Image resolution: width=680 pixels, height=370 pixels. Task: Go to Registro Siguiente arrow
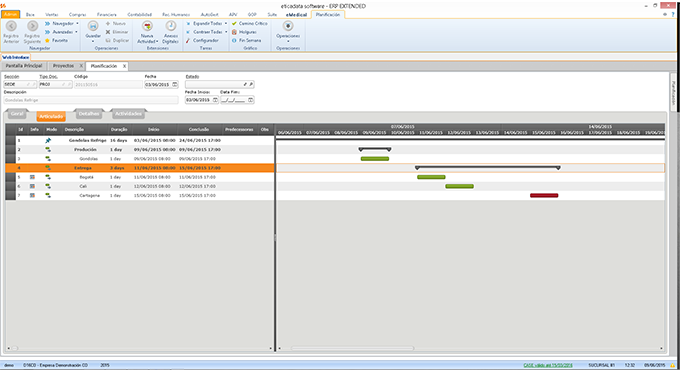tap(33, 26)
